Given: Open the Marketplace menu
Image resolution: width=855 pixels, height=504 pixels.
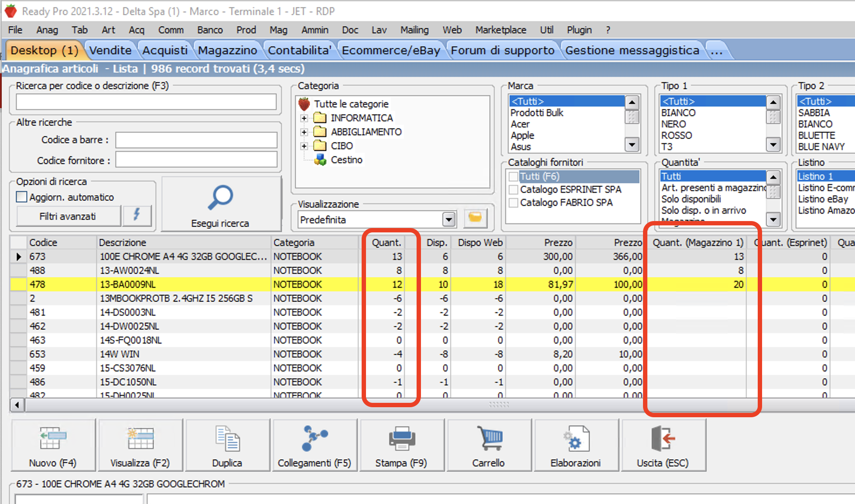Looking at the screenshot, I should click(x=501, y=30).
